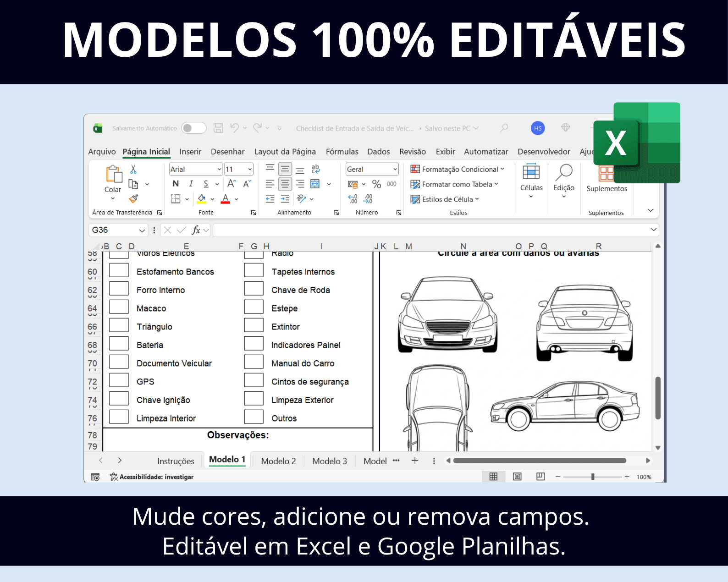This screenshot has width=728, height=582.
Task: Click the Save icon in title bar
Action: (218, 128)
